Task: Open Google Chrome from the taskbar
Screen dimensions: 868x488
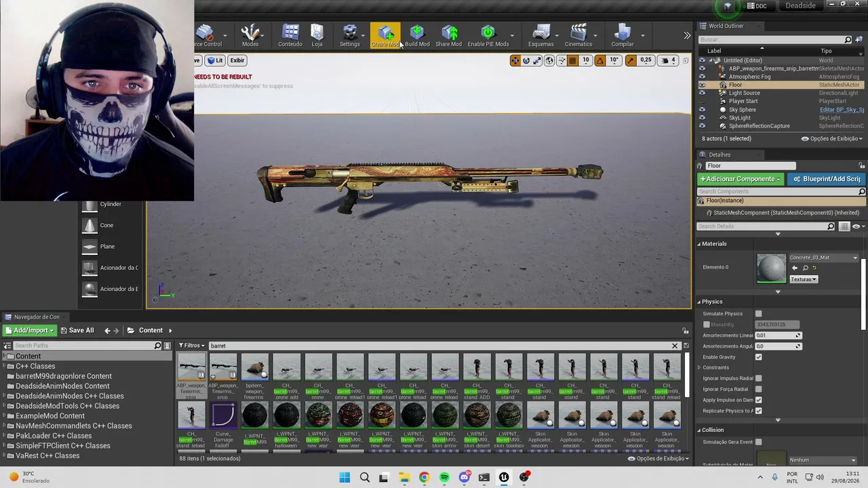Action: click(x=424, y=477)
